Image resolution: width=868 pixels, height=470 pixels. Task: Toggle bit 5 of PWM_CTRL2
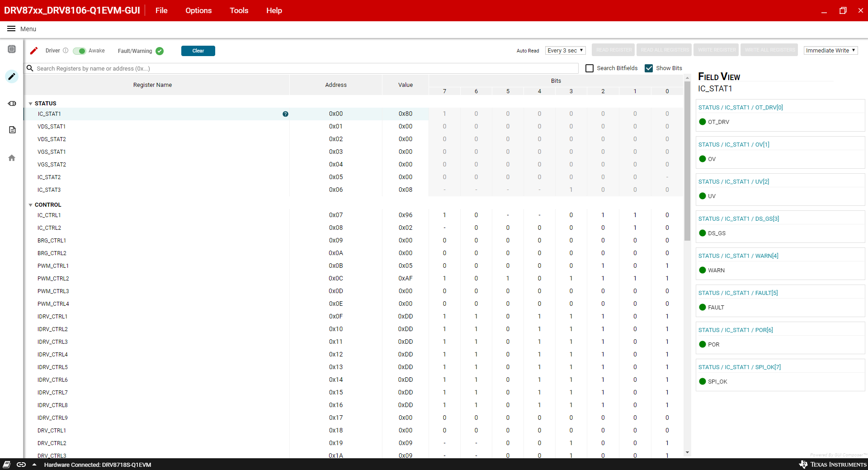[x=508, y=279]
